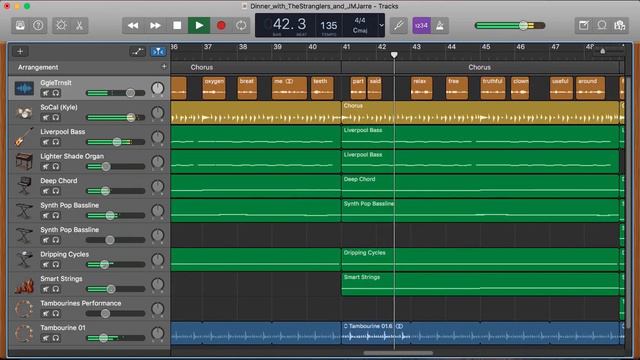This screenshot has height=360, width=640.
Task: Click the Smart Strings pan knob
Action: [158, 284]
